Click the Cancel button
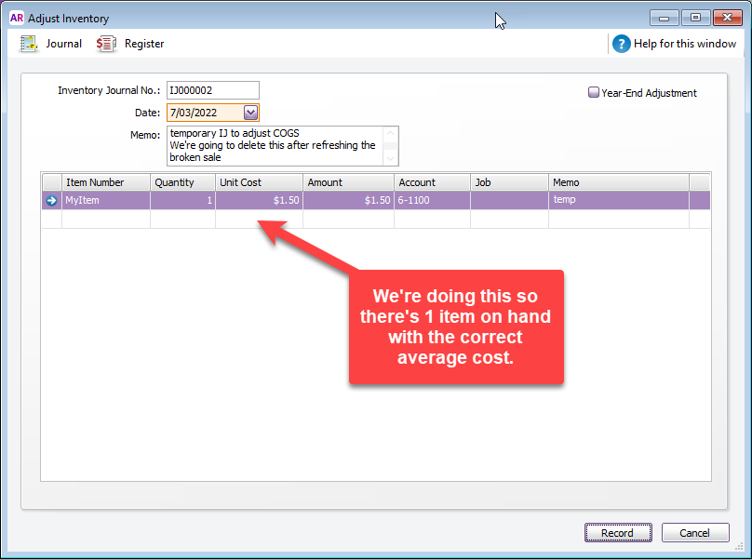Viewport: 752px width, 560px height. click(695, 533)
